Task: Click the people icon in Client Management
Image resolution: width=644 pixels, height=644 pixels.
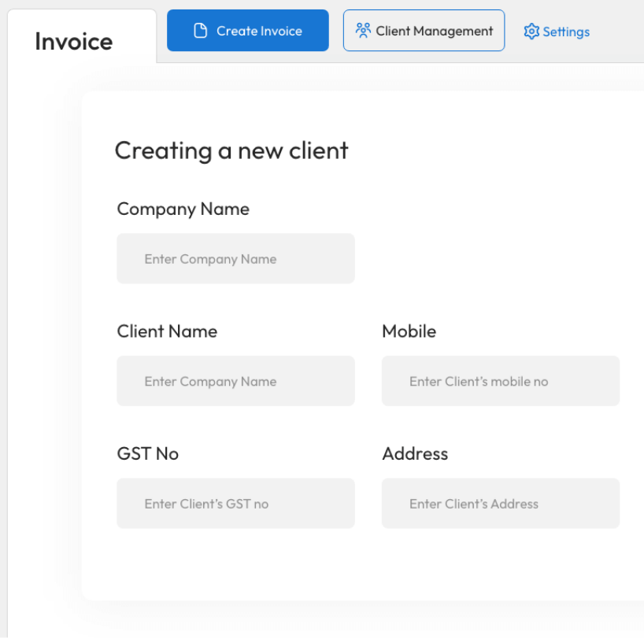Action: 363,31
